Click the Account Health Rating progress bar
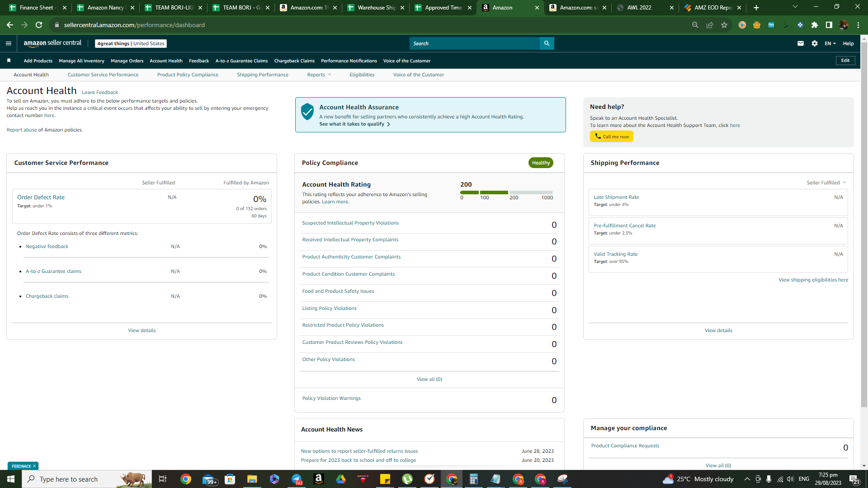This screenshot has width=868, height=488. point(506,192)
